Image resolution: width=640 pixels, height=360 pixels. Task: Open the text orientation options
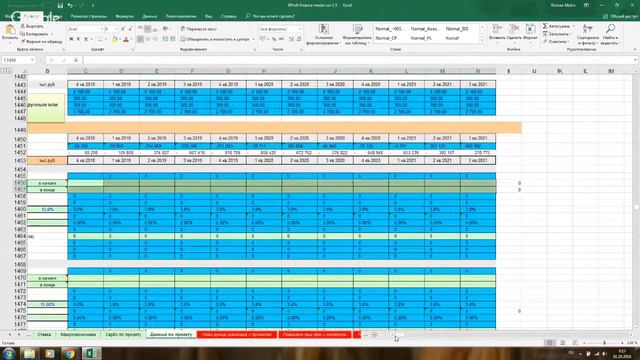[x=166, y=29]
